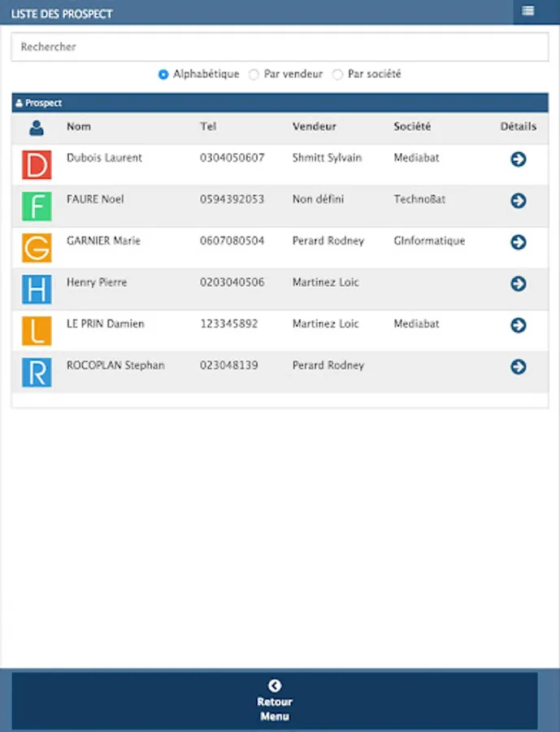The height and width of the screenshot is (732, 560).
Task: Select name Dubois Laurent
Action: coord(104,158)
